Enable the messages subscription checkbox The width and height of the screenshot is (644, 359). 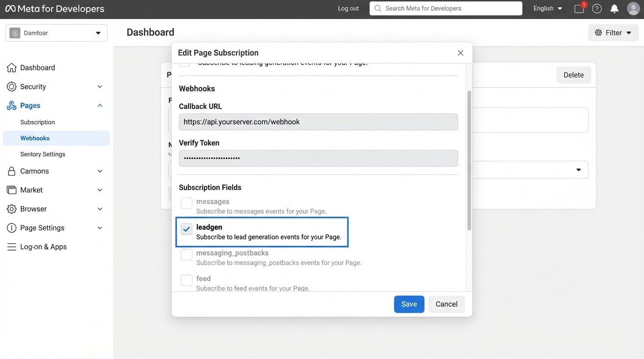coord(186,203)
